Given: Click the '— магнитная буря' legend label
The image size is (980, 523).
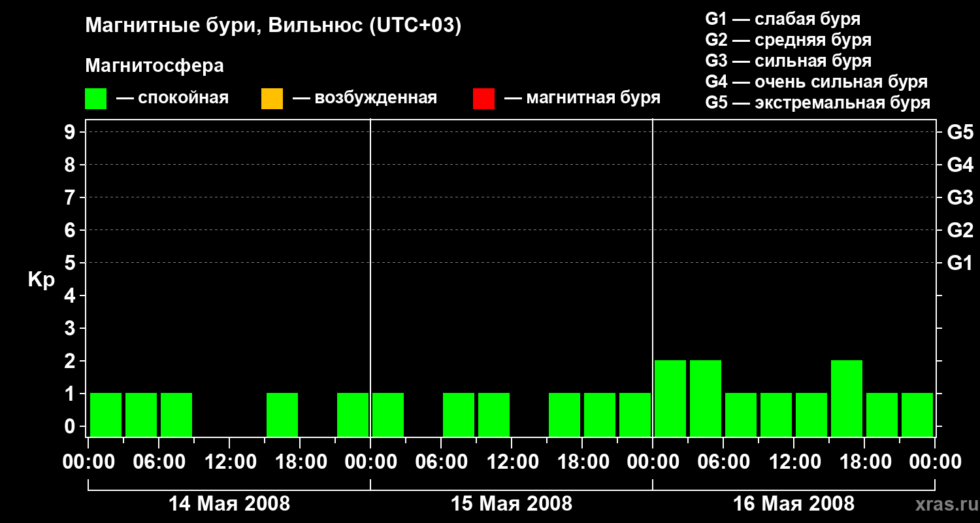Looking at the screenshot, I should pos(582,98).
